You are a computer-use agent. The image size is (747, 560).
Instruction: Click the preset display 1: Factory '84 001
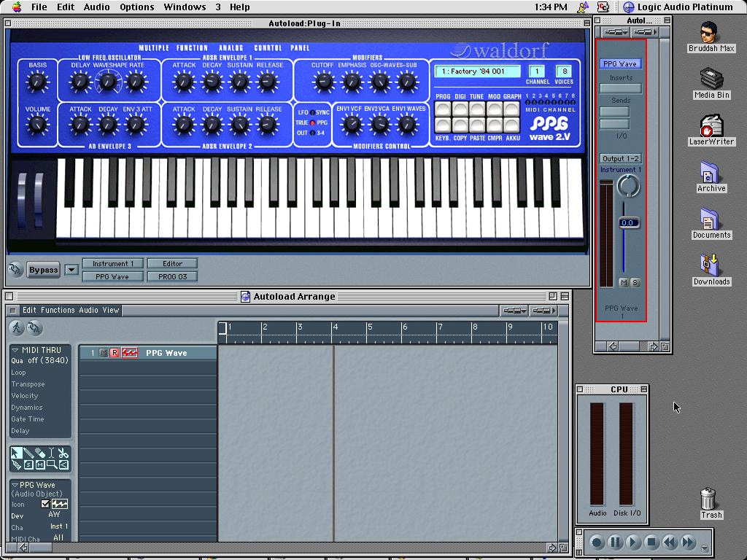tap(478, 71)
